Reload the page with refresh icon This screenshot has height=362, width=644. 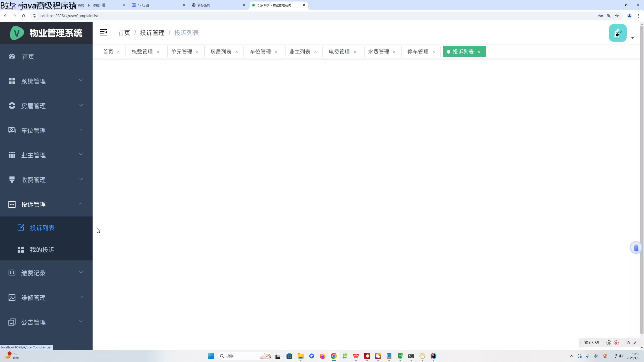point(24,16)
